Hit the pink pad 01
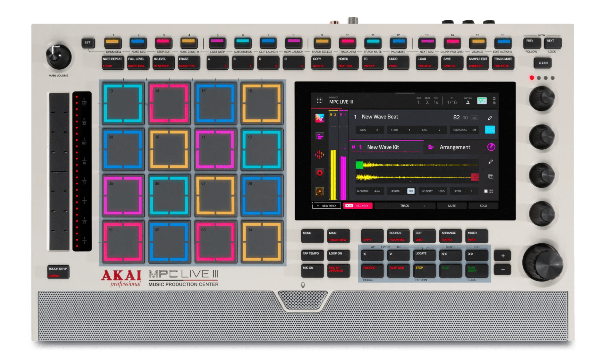Viewport: 606px width, 364px height. click(x=123, y=242)
